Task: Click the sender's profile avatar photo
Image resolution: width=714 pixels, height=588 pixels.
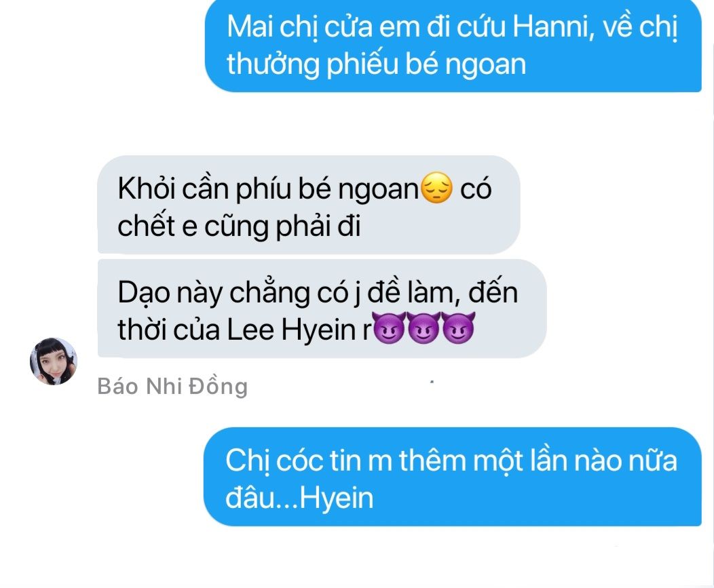Action: 54,361
